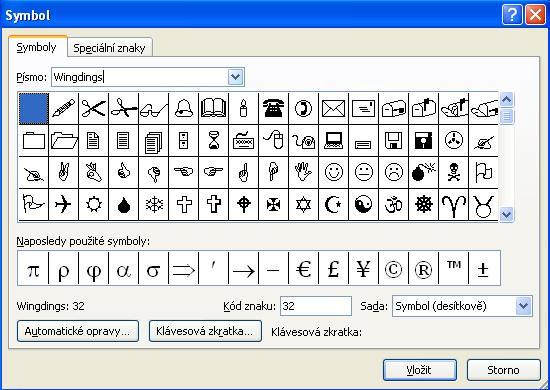This screenshot has width=550, height=390.
Task: Open the Speciální znaky tab
Action: tap(109, 48)
